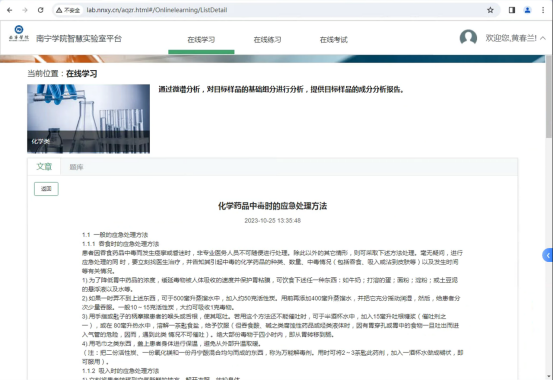Viewport: 553px width, 380px height.
Task: Click the user avatar picture
Action: pos(468,37)
